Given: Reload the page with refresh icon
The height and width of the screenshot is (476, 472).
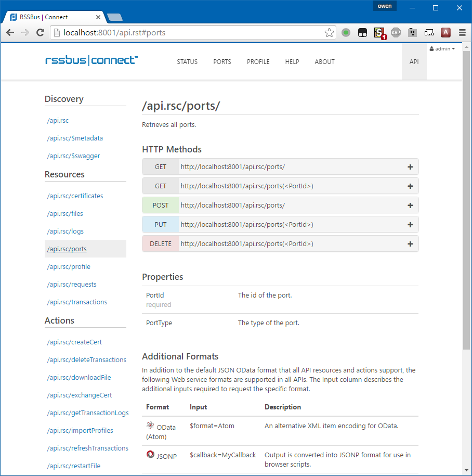Looking at the screenshot, I should coord(41,32).
